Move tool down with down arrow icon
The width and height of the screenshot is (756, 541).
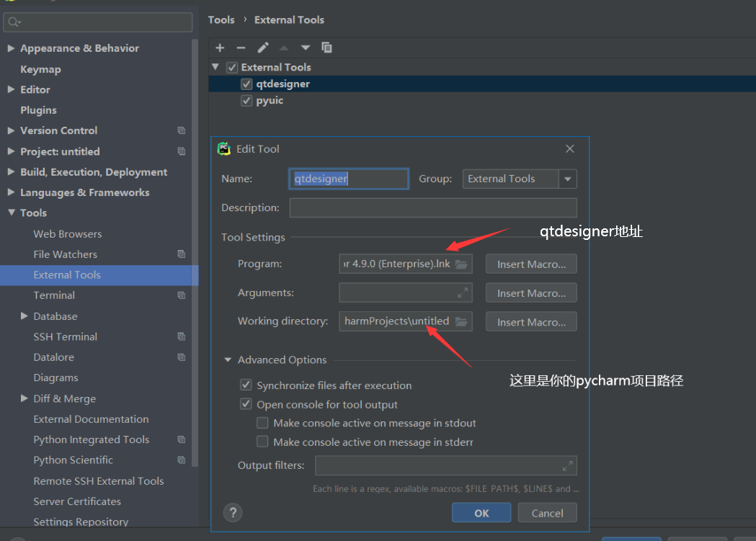coord(305,48)
